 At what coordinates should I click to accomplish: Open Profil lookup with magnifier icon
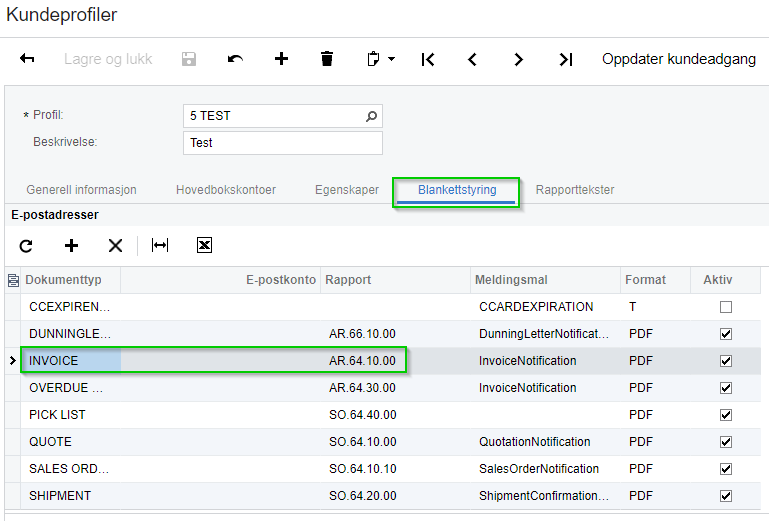coord(372,116)
